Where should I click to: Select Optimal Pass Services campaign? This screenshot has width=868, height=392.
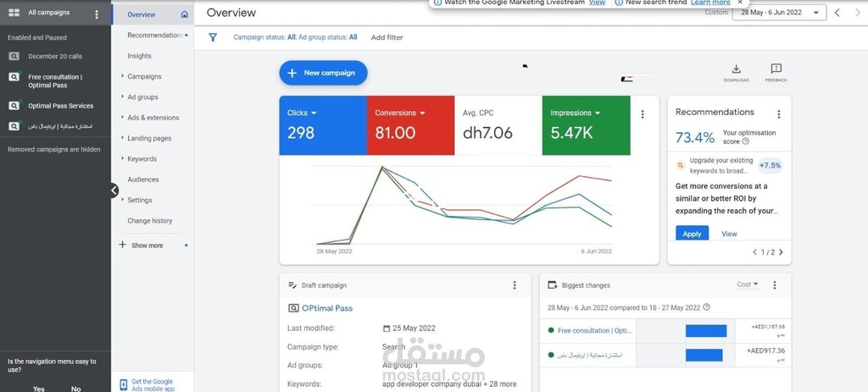click(x=61, y=106)
